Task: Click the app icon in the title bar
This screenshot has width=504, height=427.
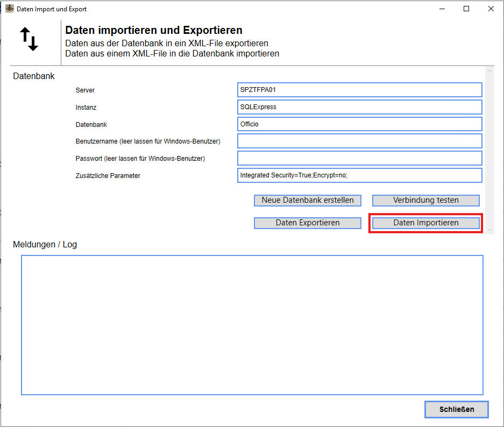Action: [9, 9]
